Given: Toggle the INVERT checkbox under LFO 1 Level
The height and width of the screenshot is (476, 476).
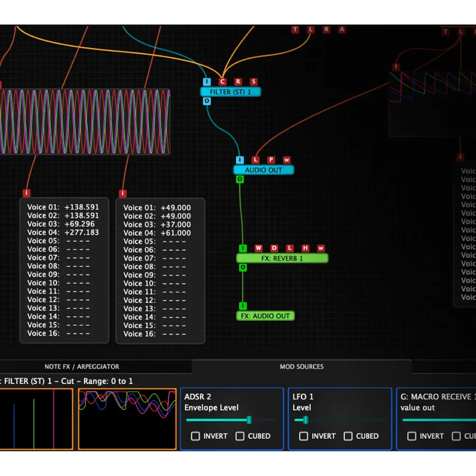Looking at the screenshot, I should pyautogui.click(x=303, y=436).
